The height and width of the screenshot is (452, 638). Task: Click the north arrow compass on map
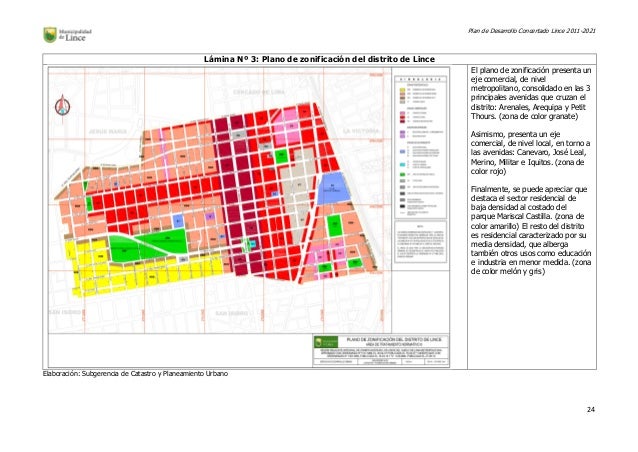click(x=64, y=105)
